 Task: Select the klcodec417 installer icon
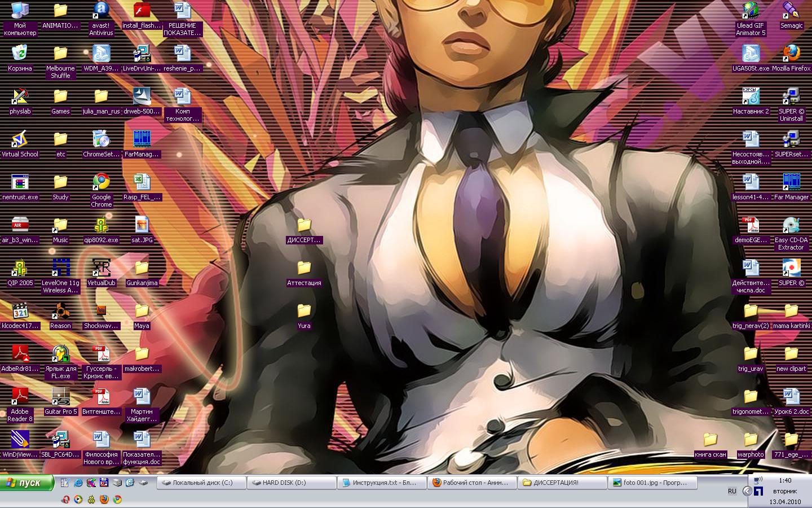click(x=20, y=316)
